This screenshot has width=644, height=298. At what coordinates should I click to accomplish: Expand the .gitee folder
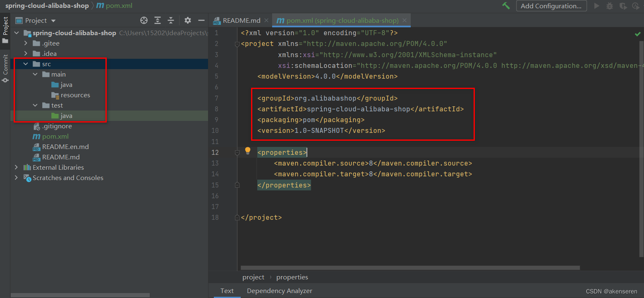26,43
